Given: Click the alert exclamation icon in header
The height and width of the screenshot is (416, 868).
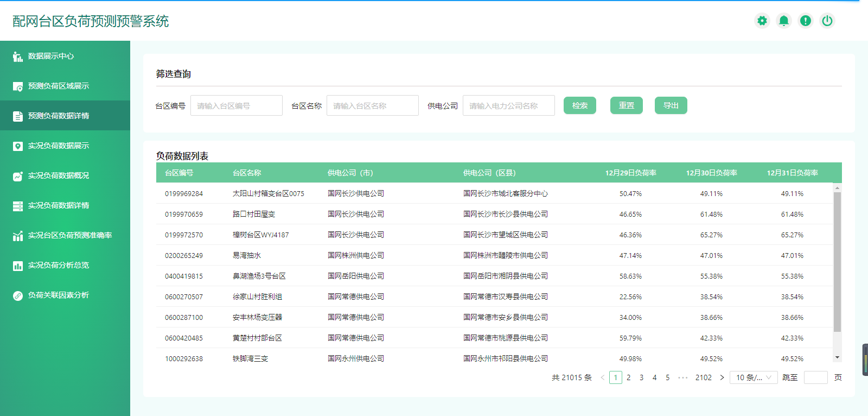Looking at the screenshot, I should tap(806, 21).
